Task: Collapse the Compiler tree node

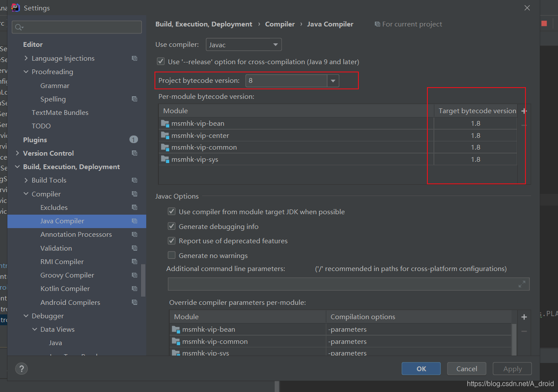Action: [x=26, y=194]
